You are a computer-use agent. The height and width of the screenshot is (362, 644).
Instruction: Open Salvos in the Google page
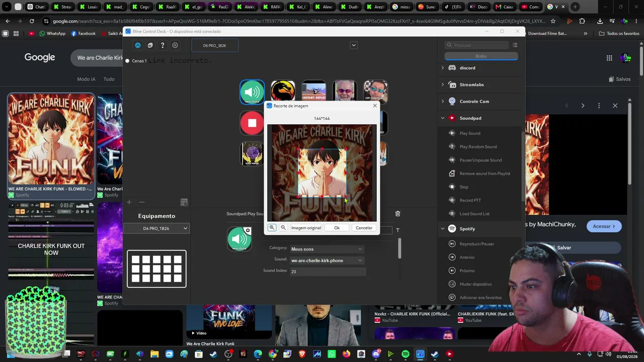pyautogui.click(x=619, y=79)
